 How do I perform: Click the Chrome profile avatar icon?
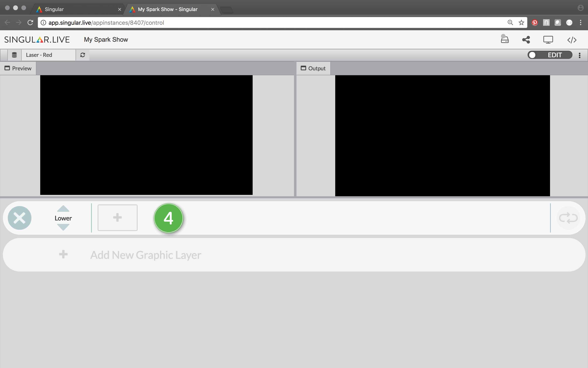tap(580, 8)
